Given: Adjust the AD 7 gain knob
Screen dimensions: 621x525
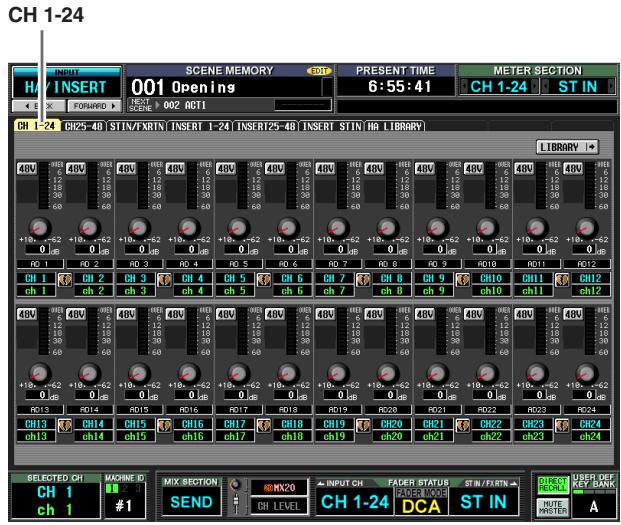Looking at the screenshot, I should click(x=338, y=228).
